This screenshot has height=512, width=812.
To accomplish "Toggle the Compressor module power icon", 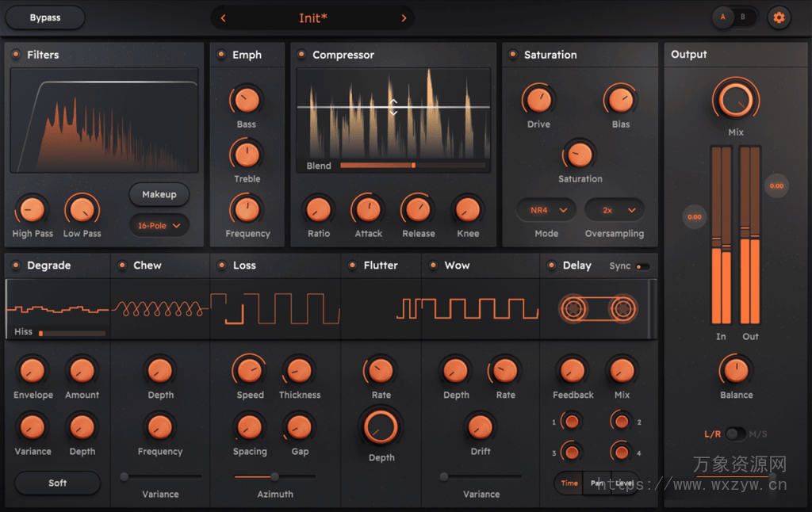I will click(302, 55).
